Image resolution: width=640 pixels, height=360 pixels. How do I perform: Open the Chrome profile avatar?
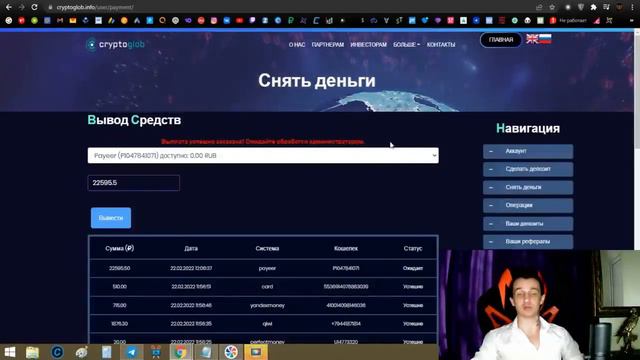620,7
